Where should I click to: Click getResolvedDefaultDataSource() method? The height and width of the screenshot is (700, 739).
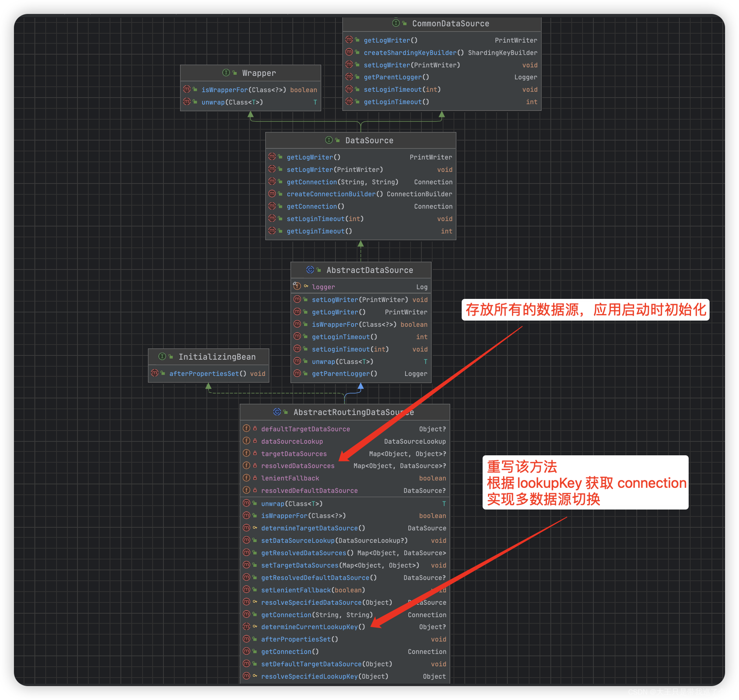pyautogui.click(x=319, y=578)
